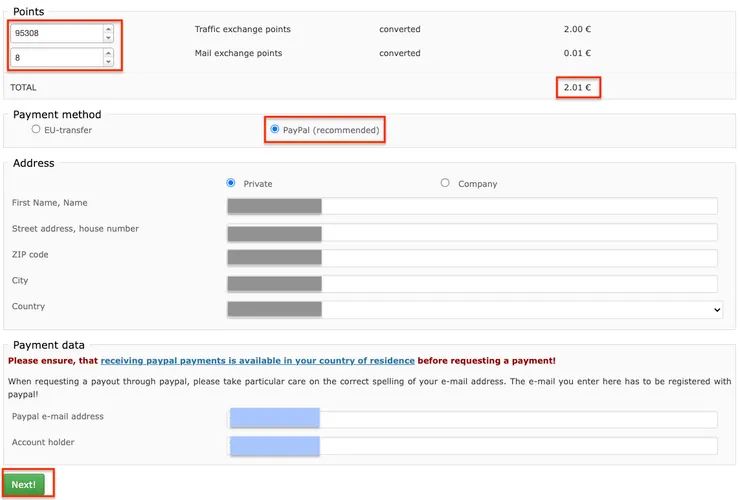Click the converted value 0.01 €
The height and width of the screenshot is (500, 740).
click(x=577, y=53)
